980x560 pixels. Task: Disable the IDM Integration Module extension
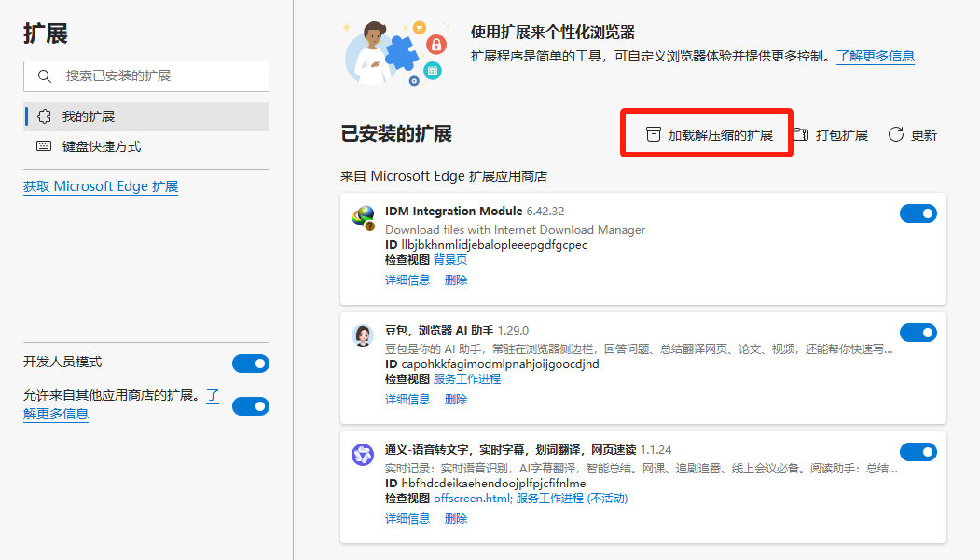pos(918,213)
